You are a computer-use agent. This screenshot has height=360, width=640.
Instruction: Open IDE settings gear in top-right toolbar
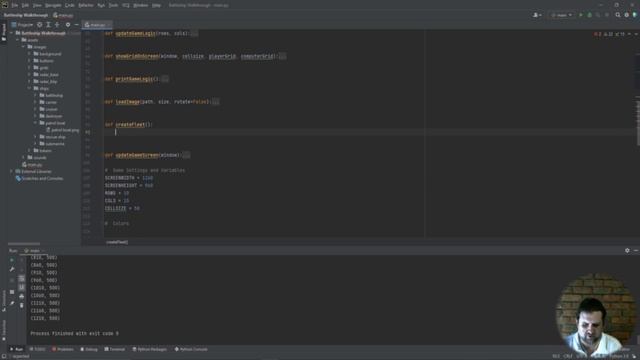tap(627, 15)
